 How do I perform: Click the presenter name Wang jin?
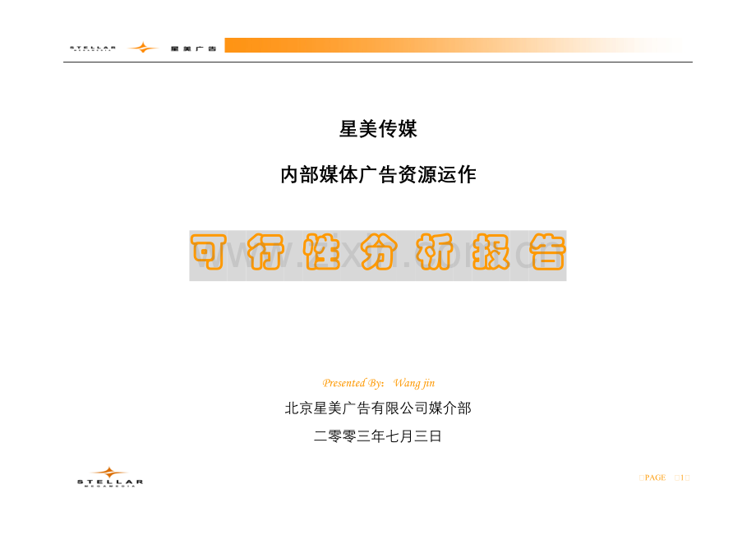tap(413, 383)
